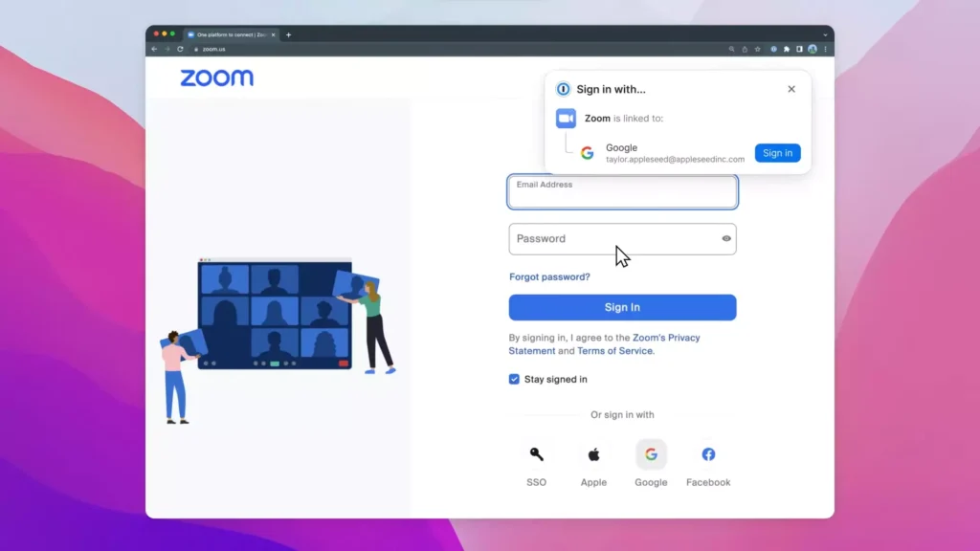Image resolution: width=980 pixels, height=551 pixels.
Task: Click the lock icon beside zoom.us
Action: (195, 49)
